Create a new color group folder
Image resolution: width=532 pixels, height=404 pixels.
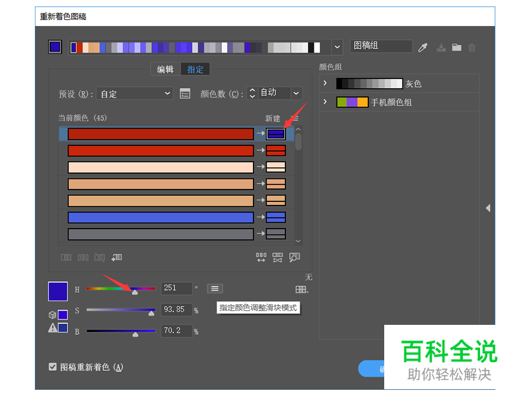coord(456,46)
